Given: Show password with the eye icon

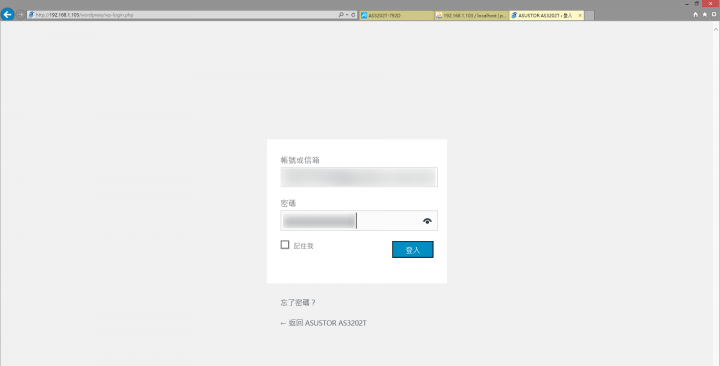Looking at the screenshot, I should [x=427, y=221].
